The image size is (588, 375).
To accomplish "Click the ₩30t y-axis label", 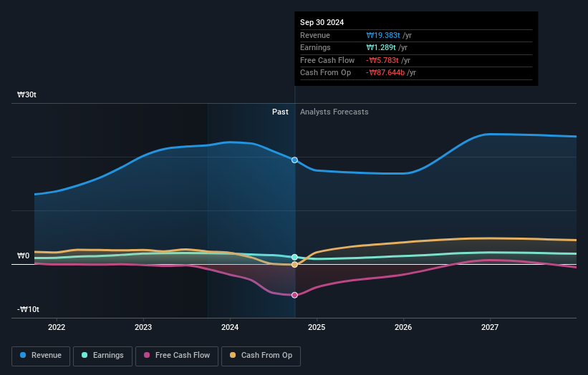I will click(26, 94).
